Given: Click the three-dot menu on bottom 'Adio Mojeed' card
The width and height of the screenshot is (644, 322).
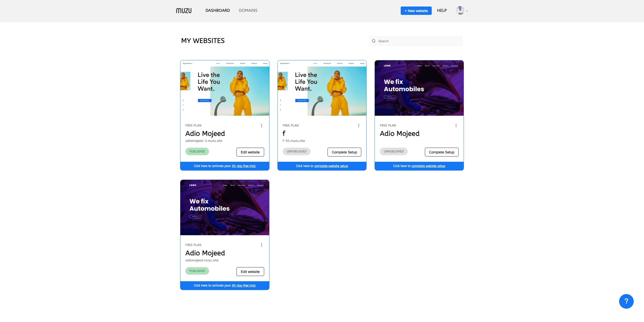Looking at the screenshot, I should [262, 245].
